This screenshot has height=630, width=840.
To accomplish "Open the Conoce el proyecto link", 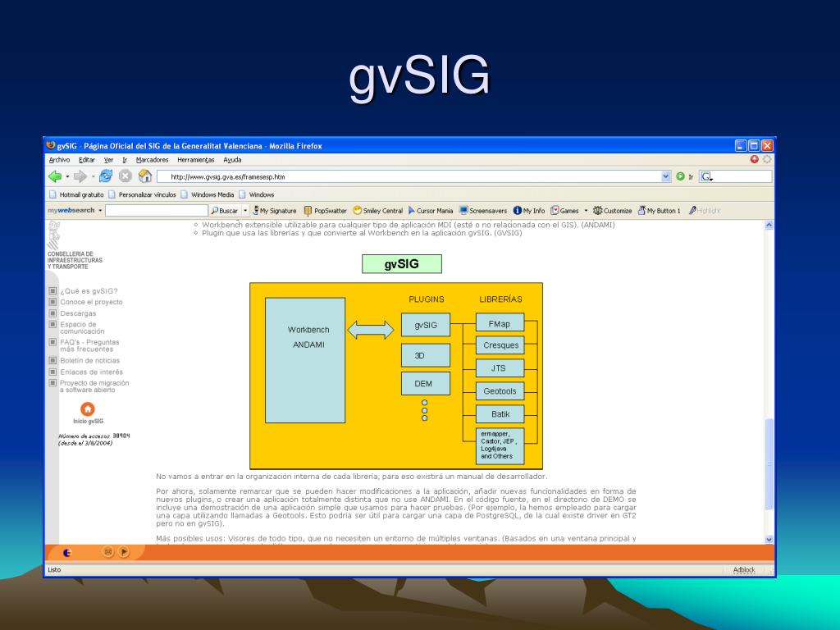I will [92, 302].
